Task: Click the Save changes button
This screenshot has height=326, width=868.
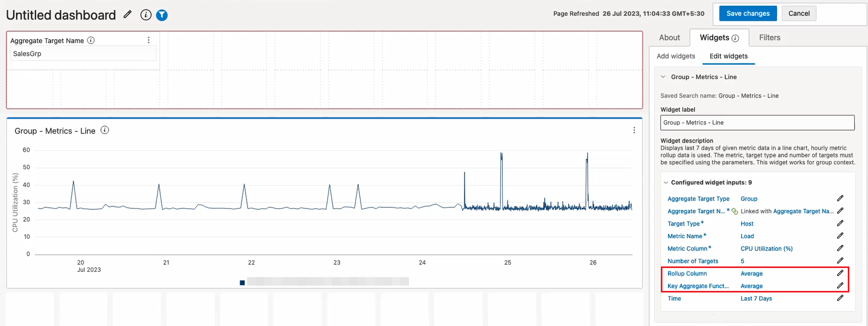Action: (x=748, y=14)
